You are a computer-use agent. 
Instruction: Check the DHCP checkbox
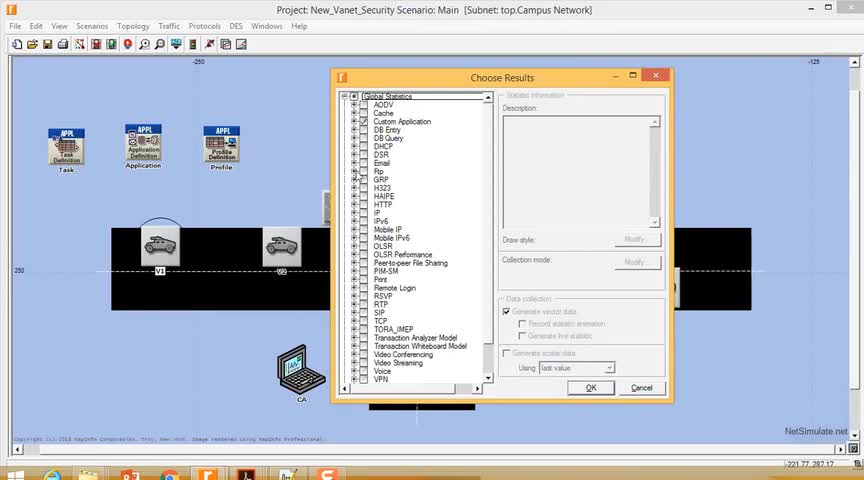click(364, 146)
